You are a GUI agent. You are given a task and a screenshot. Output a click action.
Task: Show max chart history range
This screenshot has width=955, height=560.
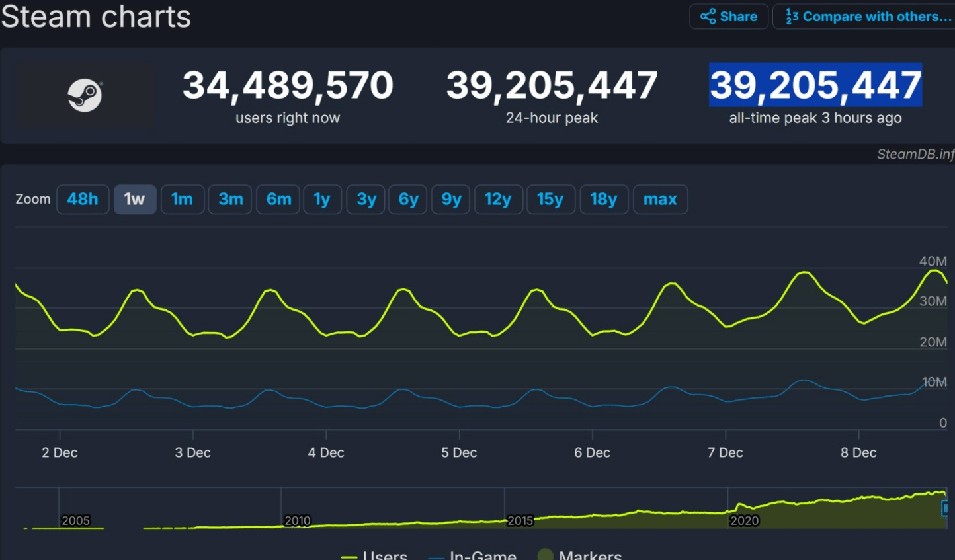coord(660,199)
